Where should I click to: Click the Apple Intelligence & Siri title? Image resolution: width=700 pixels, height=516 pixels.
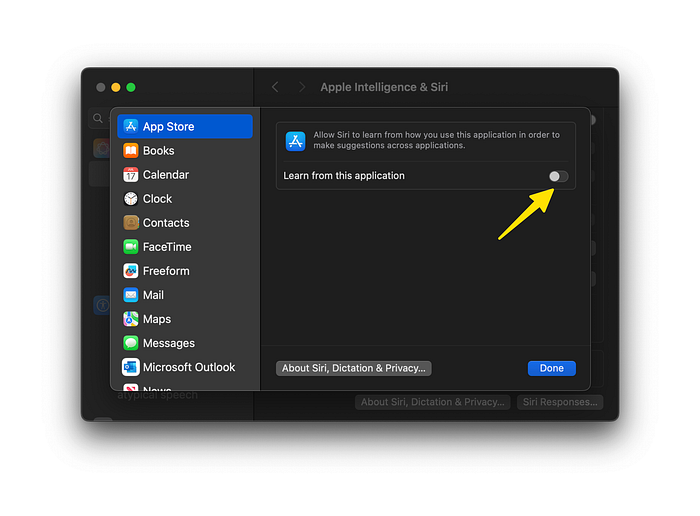[x=384, y=87]
